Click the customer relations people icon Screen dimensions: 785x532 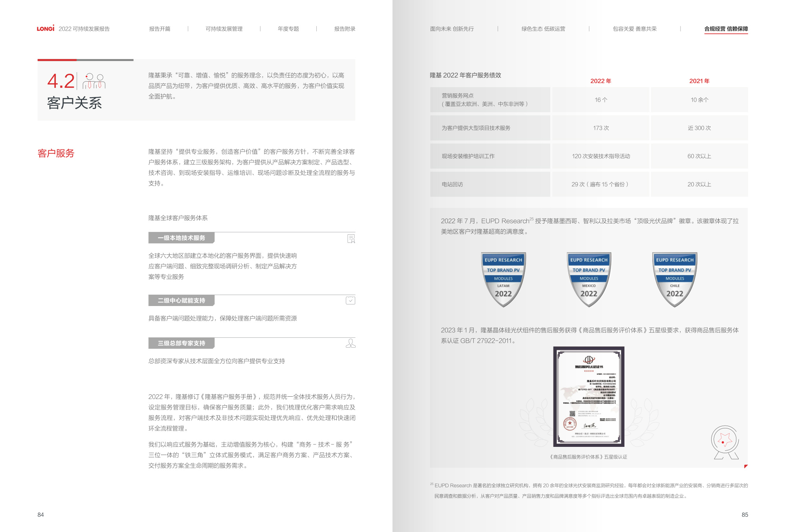click(x=94, y=81)
